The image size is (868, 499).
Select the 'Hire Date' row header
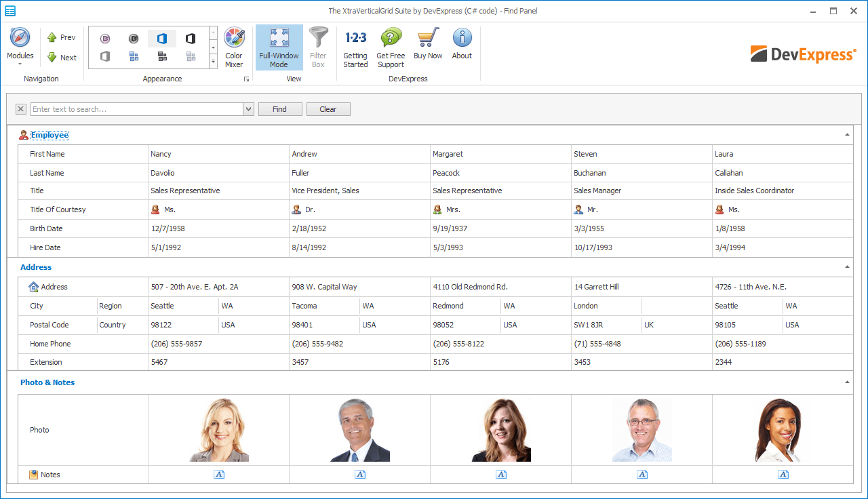point(83,247)
